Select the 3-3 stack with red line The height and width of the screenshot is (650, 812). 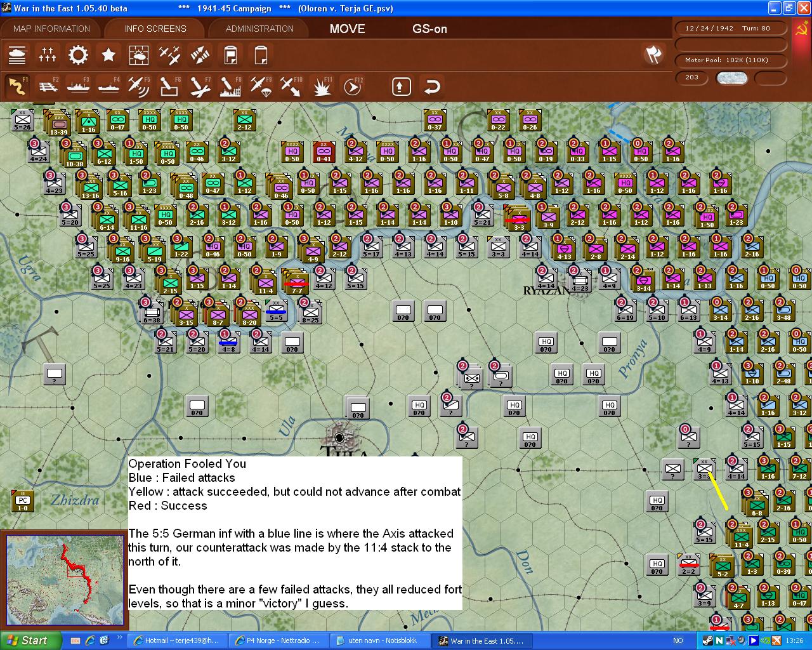coord(518,218)
